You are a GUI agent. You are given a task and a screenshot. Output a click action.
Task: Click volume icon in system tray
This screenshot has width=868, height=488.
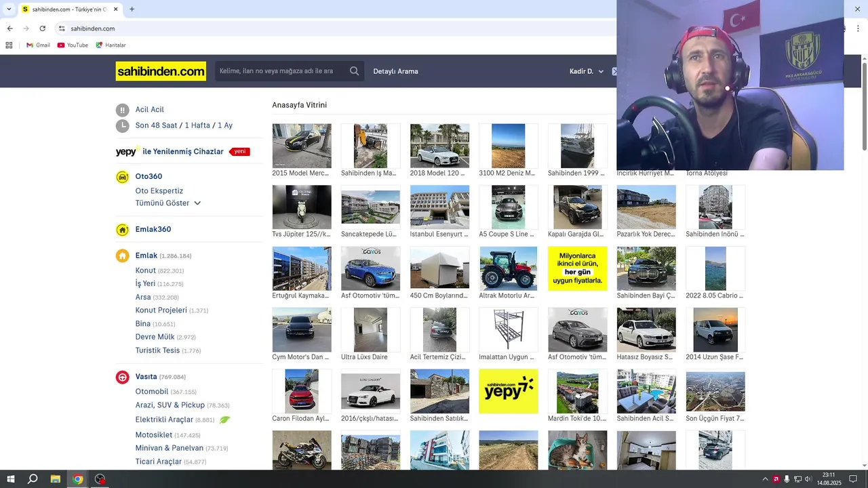coord(808,479)
